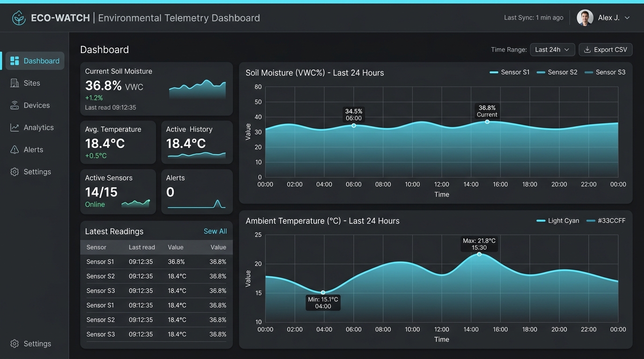This screenshot has height=359, width=644.
Task: Select the first Sensor S2 row
Action: (156, 276)
